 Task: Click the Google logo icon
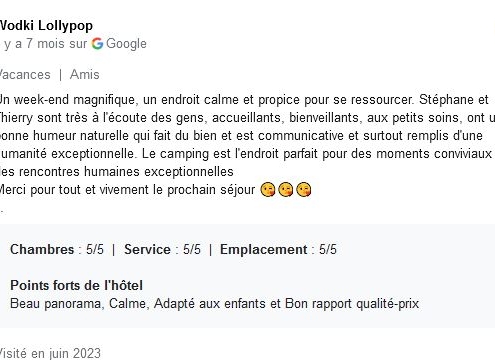[x=97, y=44]
